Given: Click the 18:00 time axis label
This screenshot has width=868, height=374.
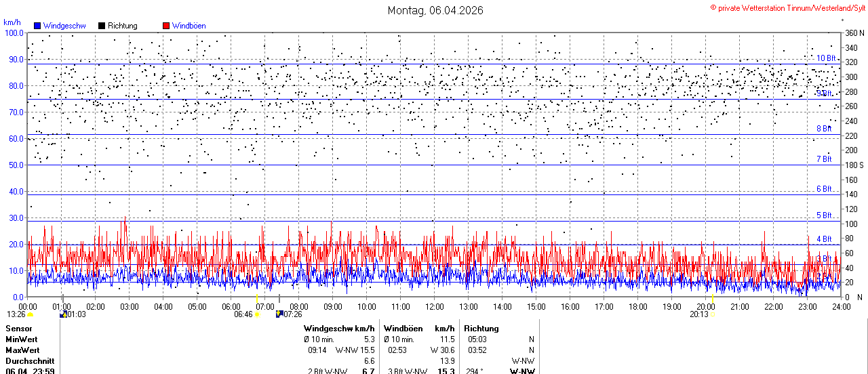Looking at the screenshot, I should tap(637, 307).
